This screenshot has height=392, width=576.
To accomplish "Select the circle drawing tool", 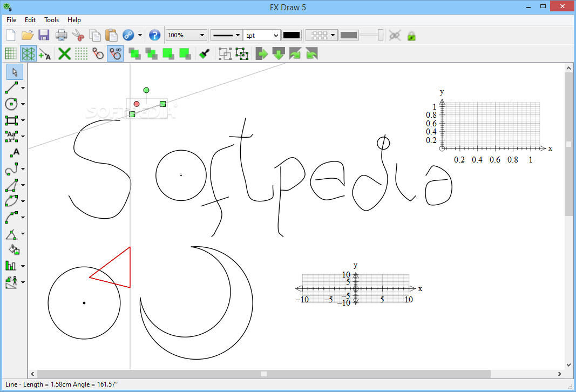I will [11, 104].
